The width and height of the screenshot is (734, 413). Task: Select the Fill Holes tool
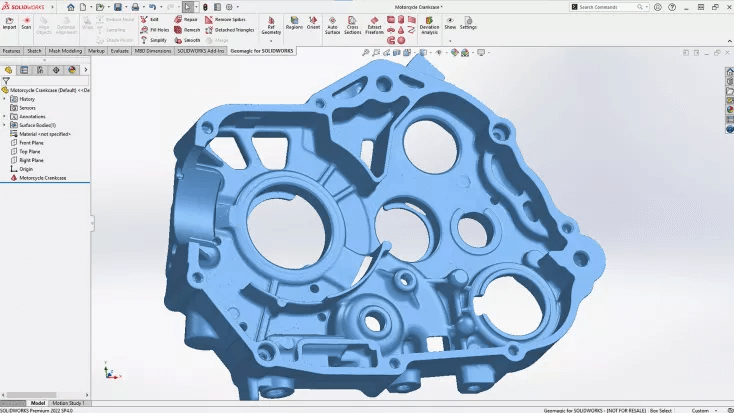click(x=155, y=30)
